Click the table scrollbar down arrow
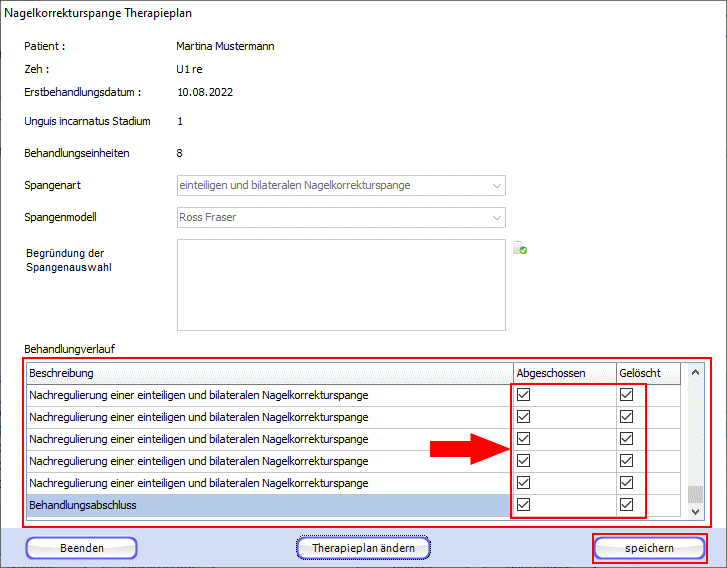The height and width of the screenshot is (568, 727). (x=697, y=511)
